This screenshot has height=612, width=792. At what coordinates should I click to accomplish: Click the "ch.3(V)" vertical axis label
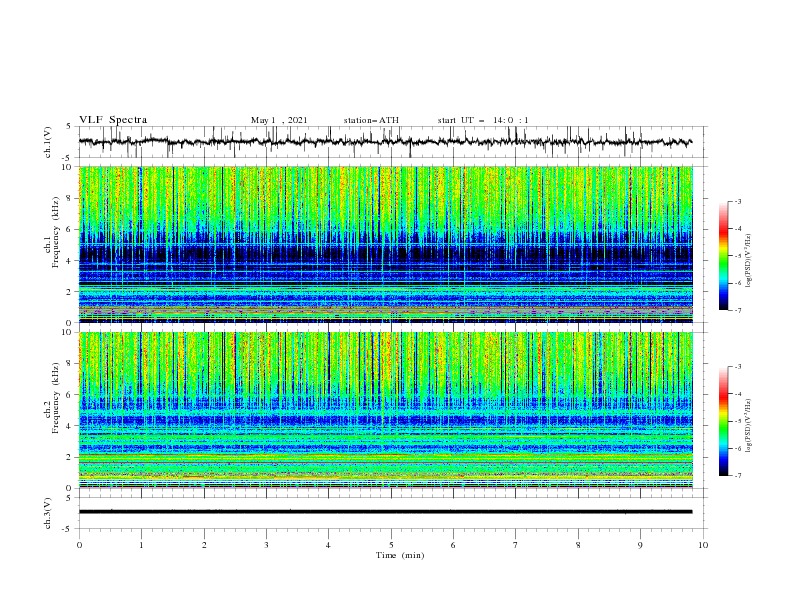pyautogui.click(x=48, y=513)
